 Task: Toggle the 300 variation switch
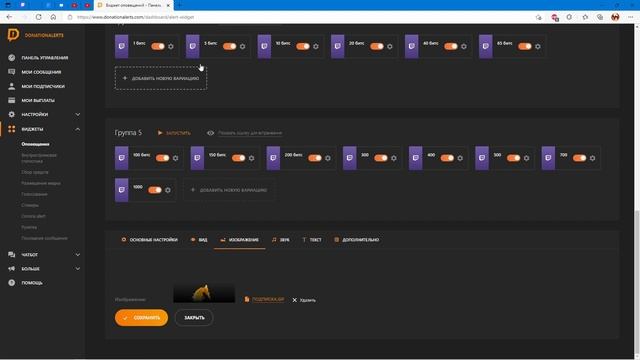point(380,158)
